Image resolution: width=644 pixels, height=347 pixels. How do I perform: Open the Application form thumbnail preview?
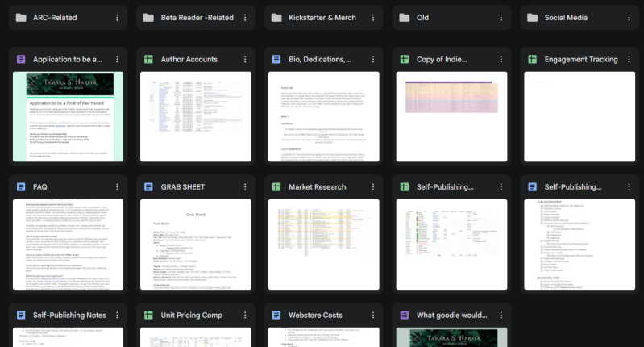(68, 117)
